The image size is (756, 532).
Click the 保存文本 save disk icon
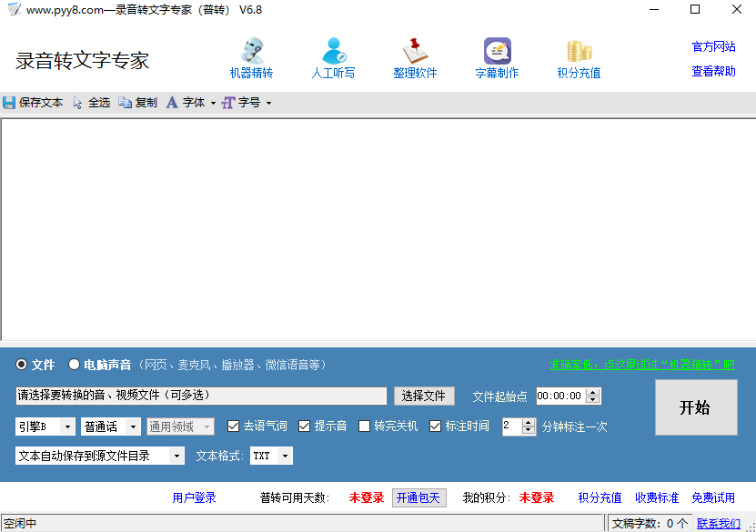pos(9,103)
